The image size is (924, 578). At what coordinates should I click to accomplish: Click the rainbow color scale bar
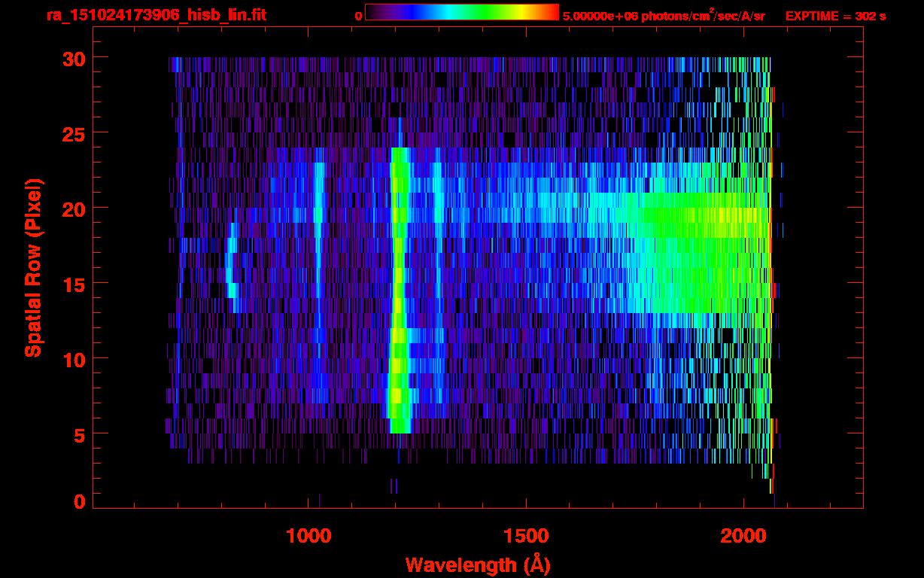click(x=462, y=12)
